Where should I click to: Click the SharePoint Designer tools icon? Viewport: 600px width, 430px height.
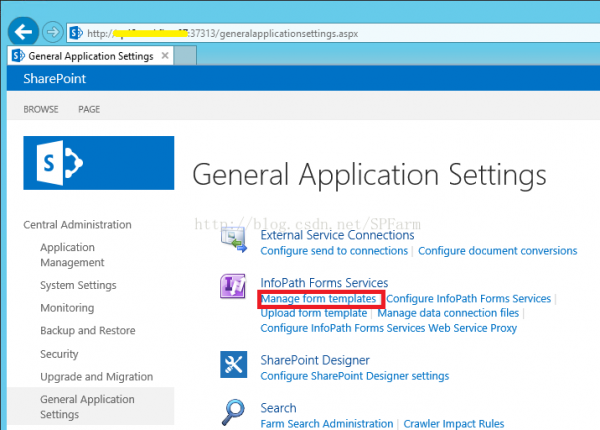pyautogui.click(x=233, y=365)
